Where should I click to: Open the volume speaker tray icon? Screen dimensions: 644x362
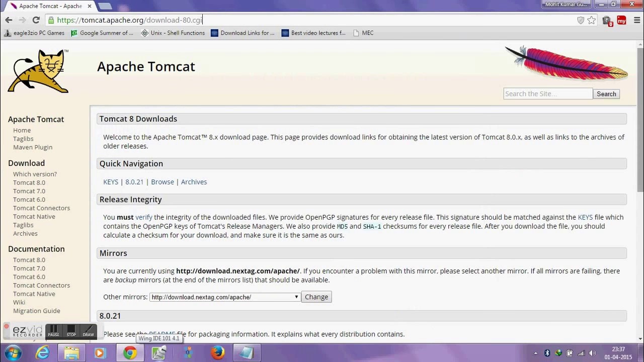tap(592, 353)
